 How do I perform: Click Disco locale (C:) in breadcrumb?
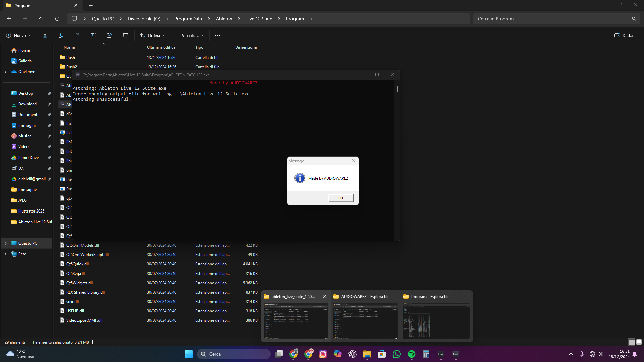(x=144, y=19)
